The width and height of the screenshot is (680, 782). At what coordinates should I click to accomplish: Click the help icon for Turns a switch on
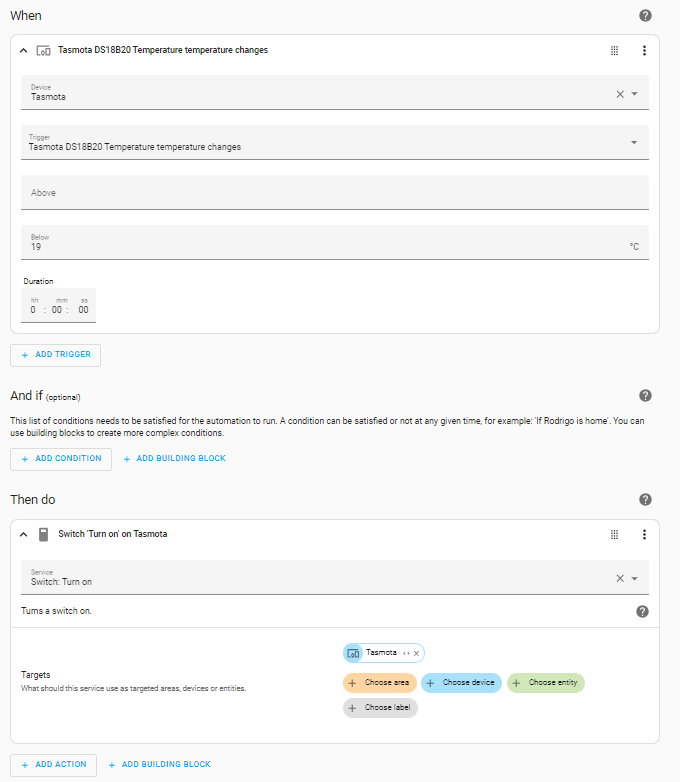coord(642,611)
